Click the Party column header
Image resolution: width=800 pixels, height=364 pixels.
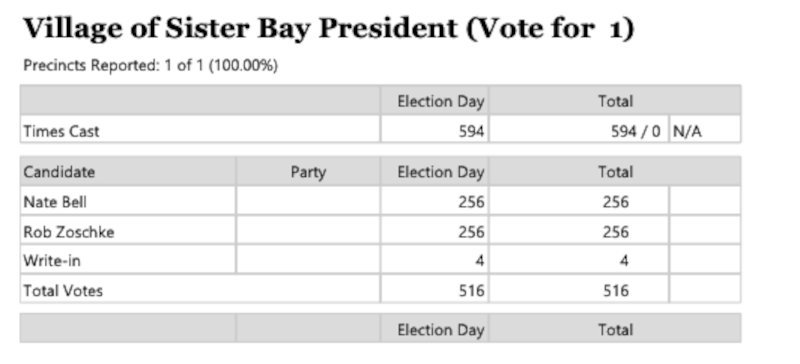[x=308, y=172]
